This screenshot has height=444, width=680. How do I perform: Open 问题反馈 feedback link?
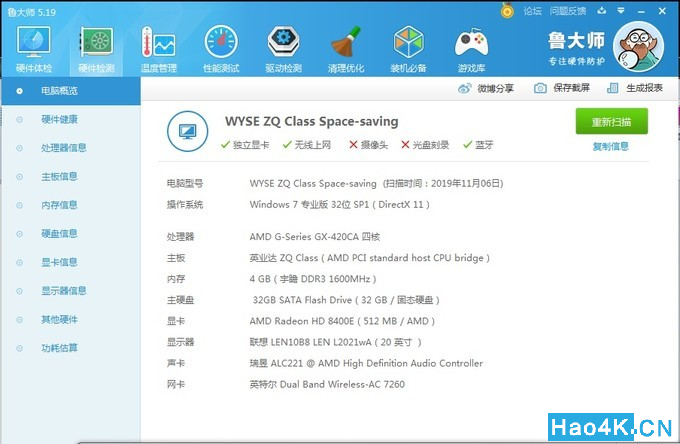(568, 11)
